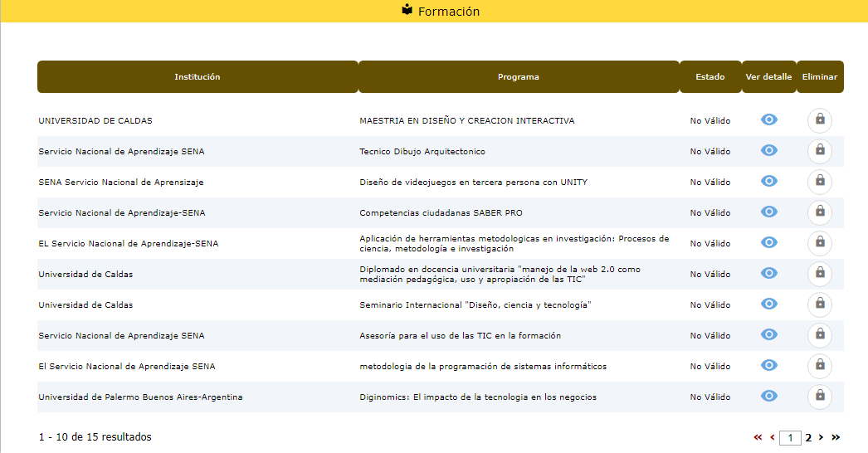This screenshot has width=868, height=453.
Task: View details of Competencias ciudadanas SABER PRO
Action: [769, 212]
